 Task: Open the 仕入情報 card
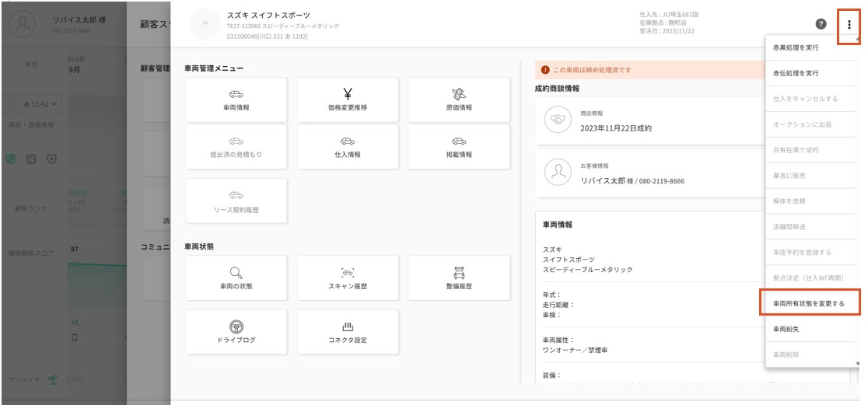tap(348, 147)
